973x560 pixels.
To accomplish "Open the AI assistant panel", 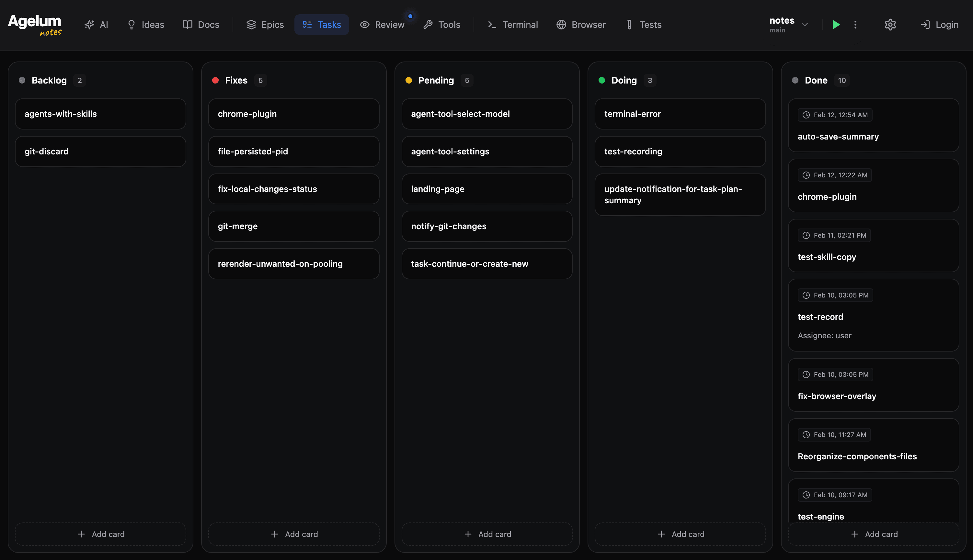I will pos(96,24).
